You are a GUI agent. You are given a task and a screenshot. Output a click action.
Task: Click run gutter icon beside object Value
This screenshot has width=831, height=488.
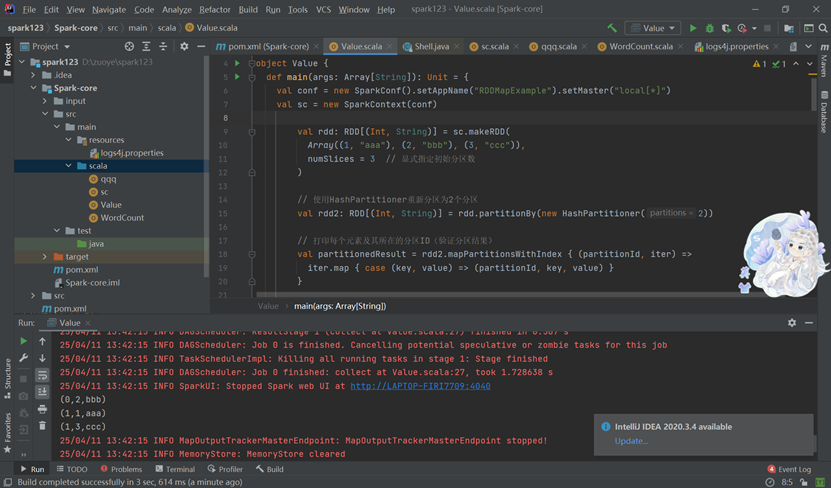point(237,63)
